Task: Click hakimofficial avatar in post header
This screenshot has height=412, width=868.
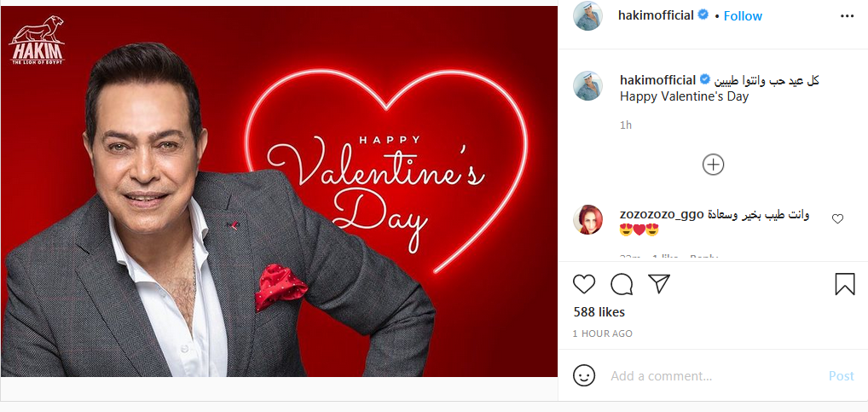Action: click(x=587, y=16)
